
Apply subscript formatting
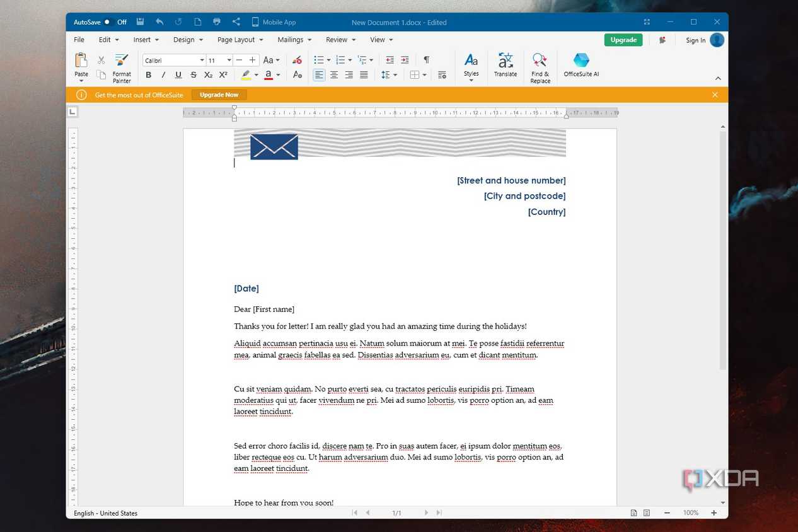tap(208, 75)
